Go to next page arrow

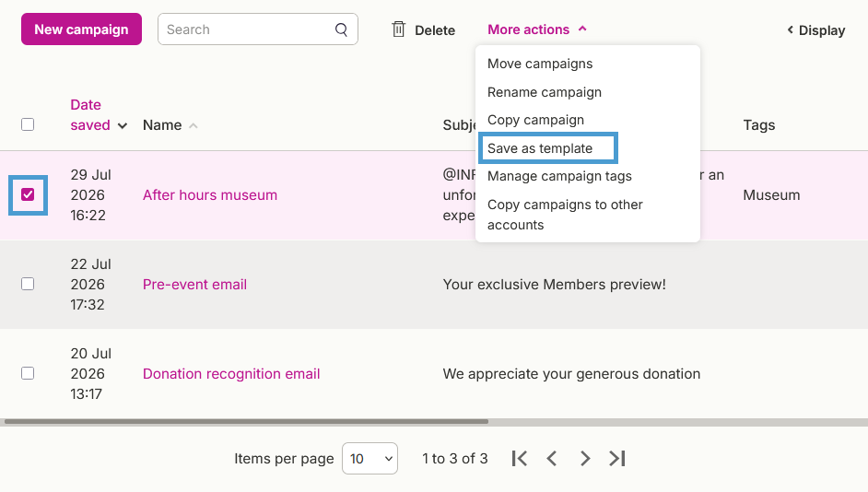pos(584,458)
